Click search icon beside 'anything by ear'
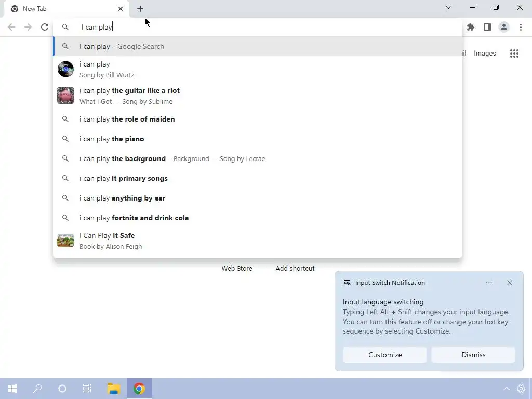 tap(65, 198)
